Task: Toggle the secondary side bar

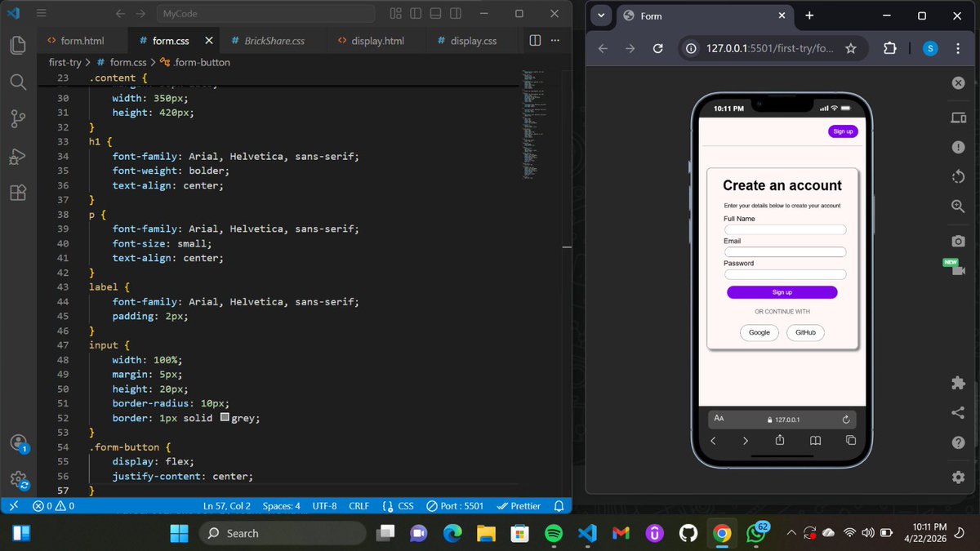Action: pos(455,14)
